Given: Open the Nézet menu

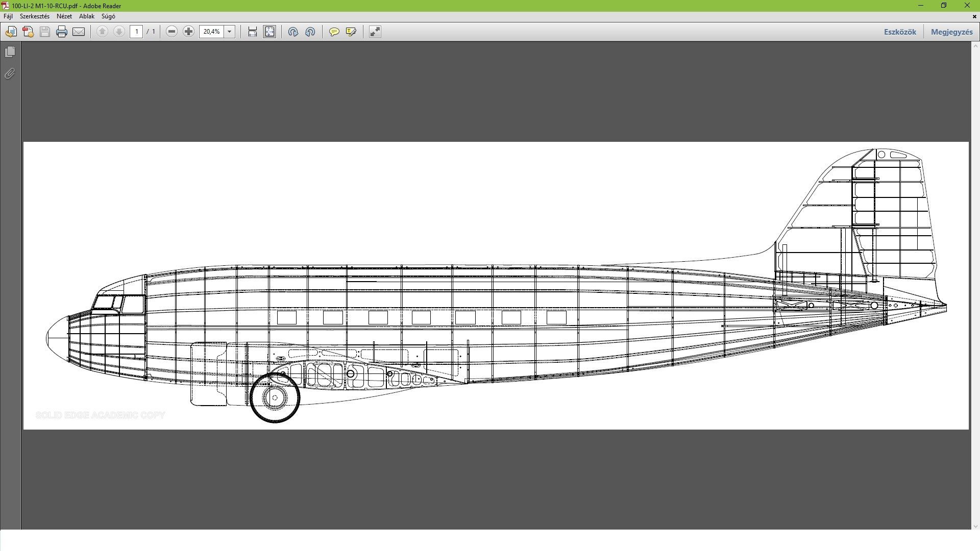Looking at the screenshot, I should (x=64, y=16).
